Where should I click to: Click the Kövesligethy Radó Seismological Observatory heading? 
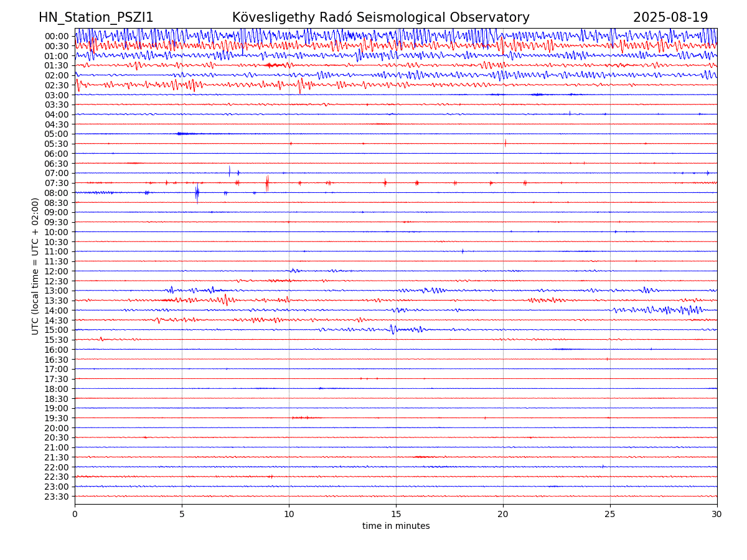(x=380, y=17)
